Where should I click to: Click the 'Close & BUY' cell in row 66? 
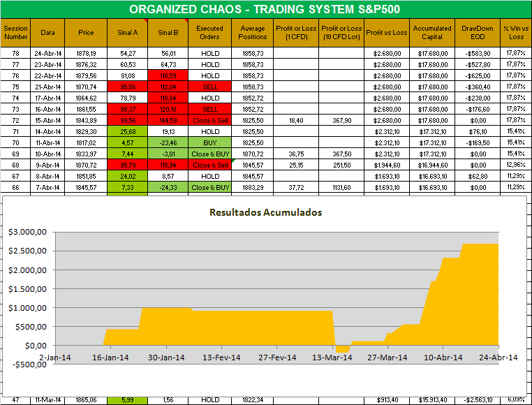pyautogui.click(x=209, y=187)
